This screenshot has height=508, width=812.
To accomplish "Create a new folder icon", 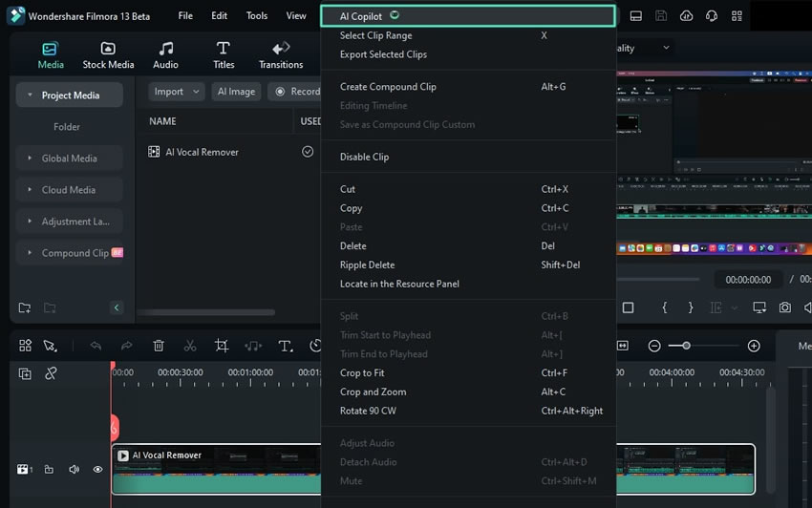I will pyautogui.click(x=24, y=307).
